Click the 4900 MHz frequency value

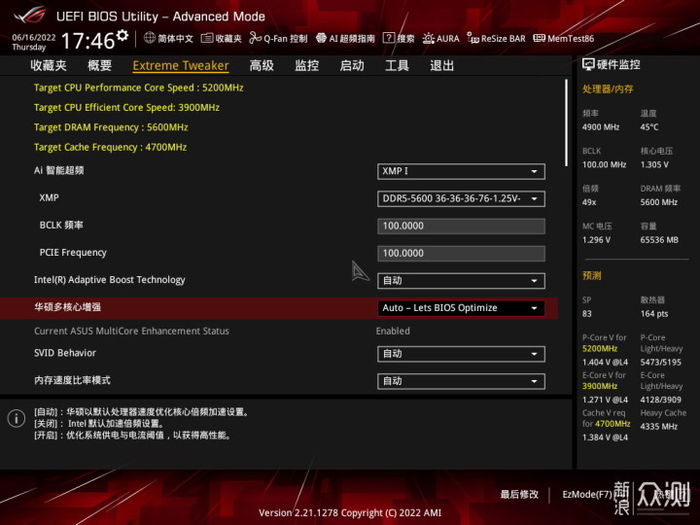tap(600, 127)
